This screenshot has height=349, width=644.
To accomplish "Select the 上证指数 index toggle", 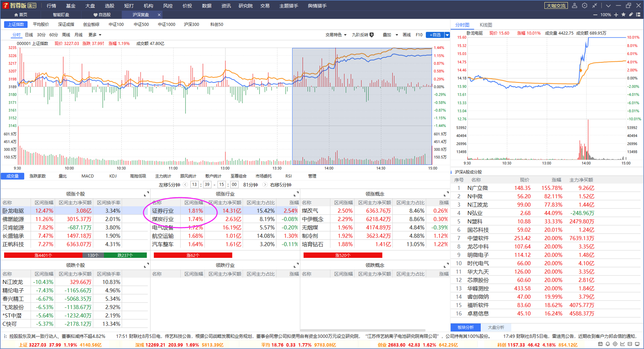I will tap(16, 24).
